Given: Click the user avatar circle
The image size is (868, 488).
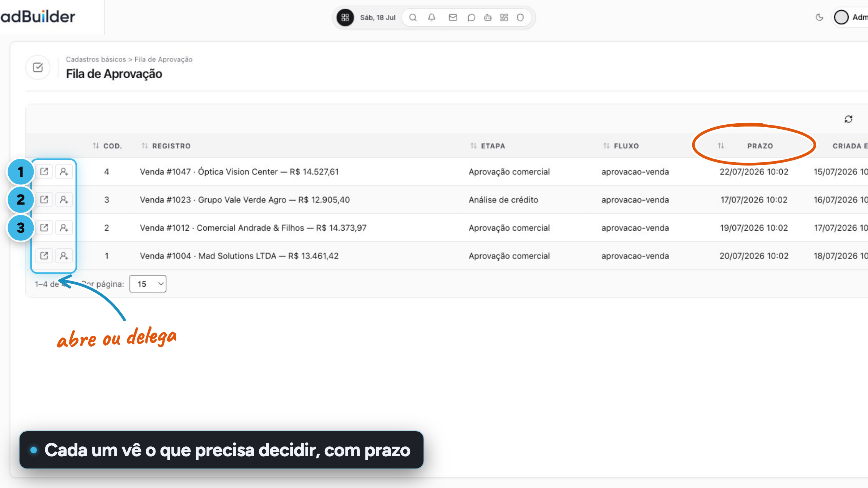Looking at the screenshot, I should coord(841,17).
